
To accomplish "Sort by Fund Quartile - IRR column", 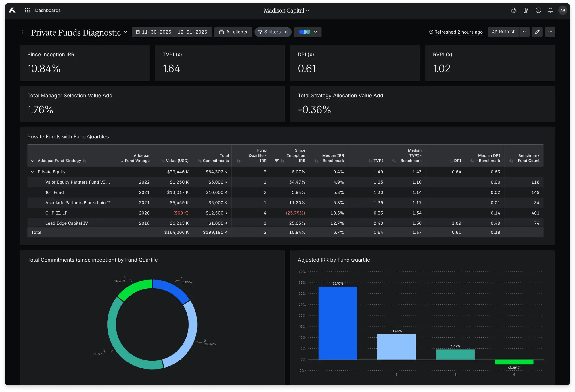I will pos(239,161).
